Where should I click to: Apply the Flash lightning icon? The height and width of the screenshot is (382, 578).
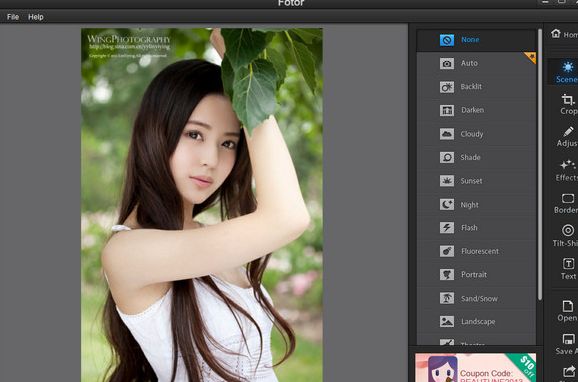[x=447, y=228]
